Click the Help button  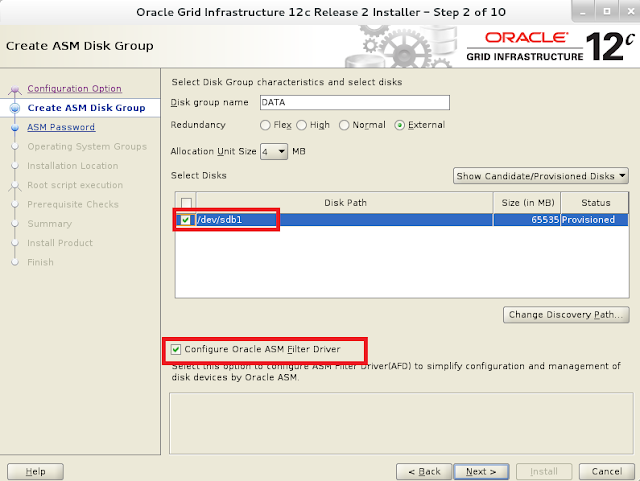coord(36,472)
